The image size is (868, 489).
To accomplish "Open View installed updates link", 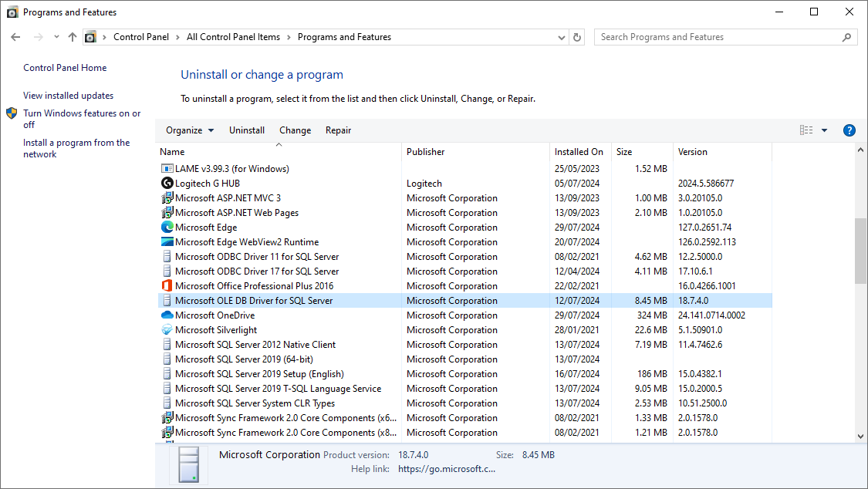I will click(x=68, y=96).
